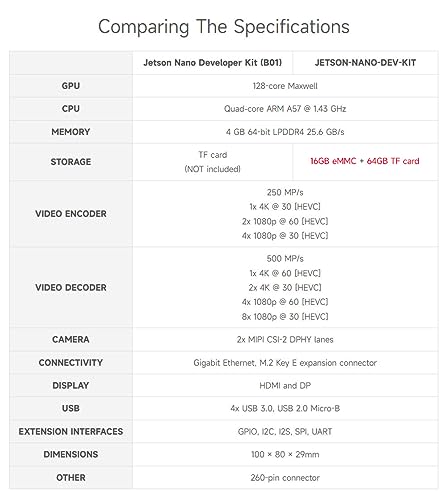
Task: Click the 2x MIPI CSI-2 DPHY lanes cell
Action: (x=285, y=339)
